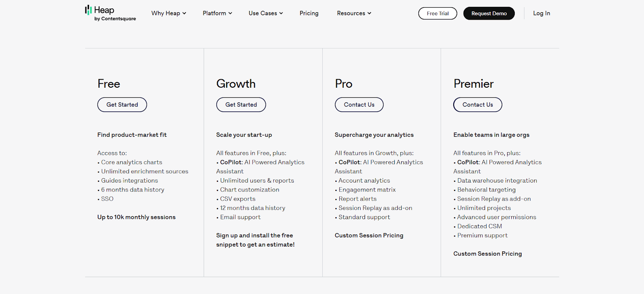Click Platform in the top navigation

pyautogui.click(x=214, y=13)
